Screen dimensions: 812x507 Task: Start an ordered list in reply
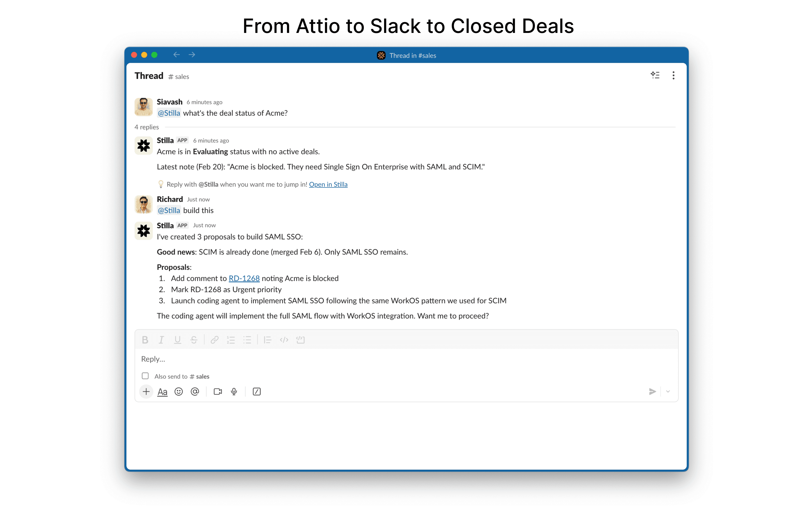tap(231, 340)
